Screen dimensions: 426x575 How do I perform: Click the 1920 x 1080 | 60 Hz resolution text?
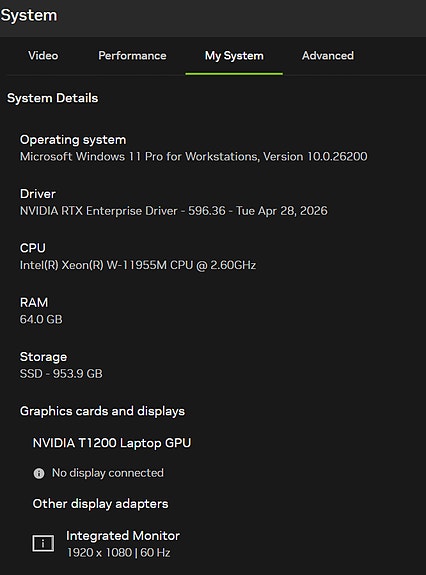(x=118, y=553)
